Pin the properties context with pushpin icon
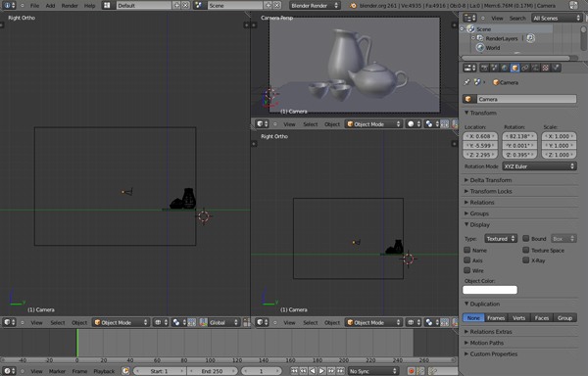The height and width of the screenshot is (376, 588). tap(466, 82)
